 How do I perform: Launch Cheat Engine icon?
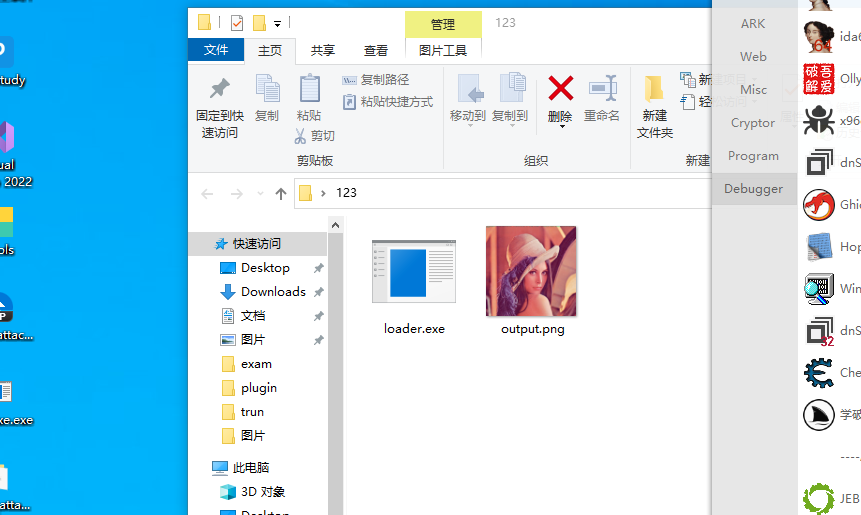(x=819, y=373)
